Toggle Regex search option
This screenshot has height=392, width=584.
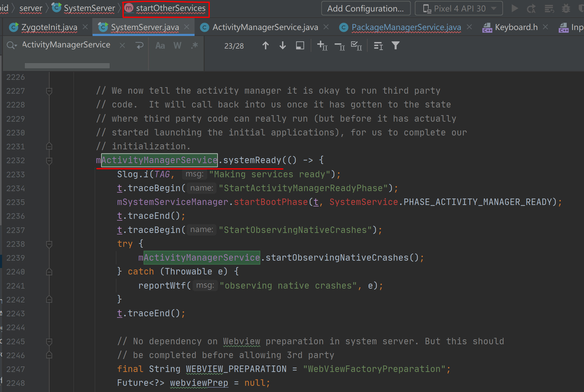pyautogui.click(x=194, y=46)
